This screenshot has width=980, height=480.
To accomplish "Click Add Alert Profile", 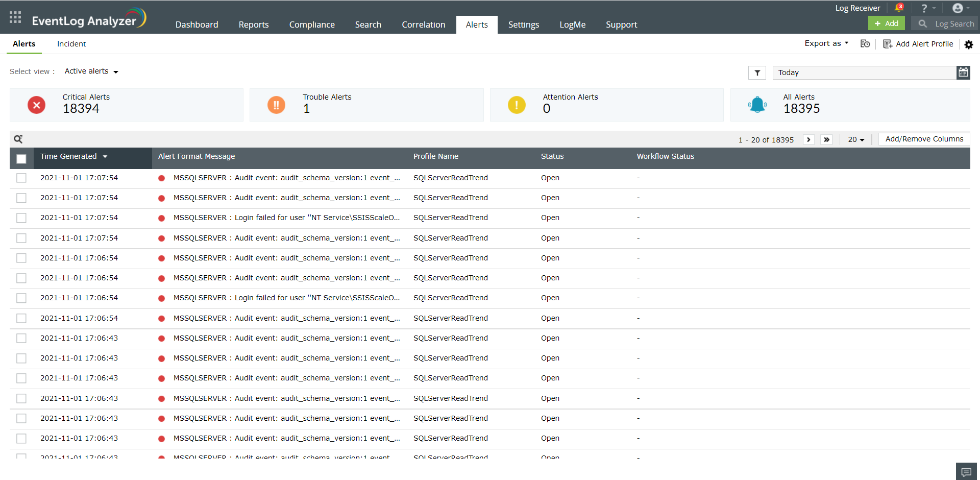I will click(918, 44).
